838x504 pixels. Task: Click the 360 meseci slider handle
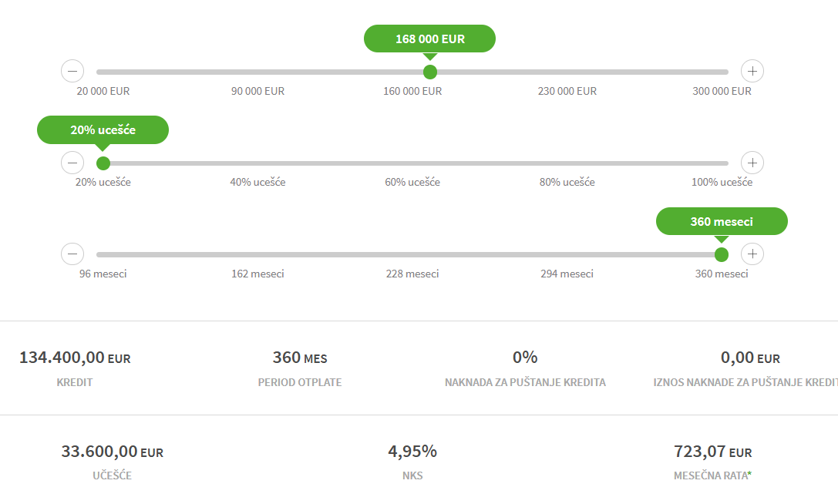(722, 254)
